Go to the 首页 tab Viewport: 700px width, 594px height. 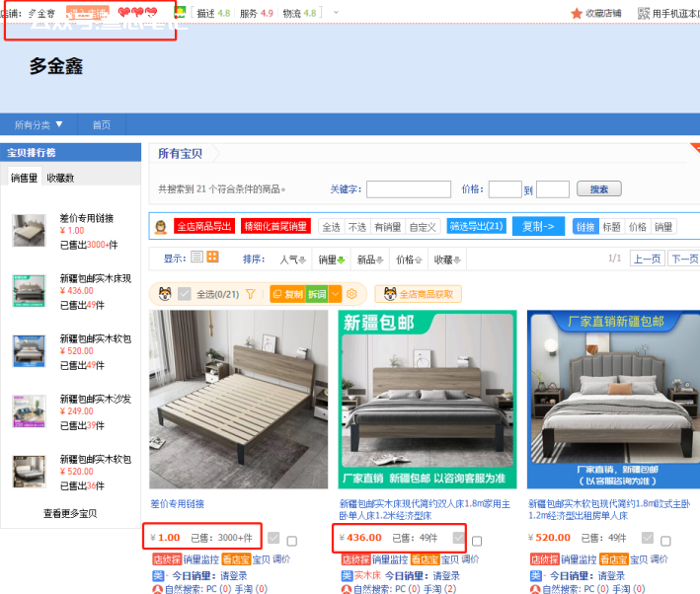coord(102,124)
